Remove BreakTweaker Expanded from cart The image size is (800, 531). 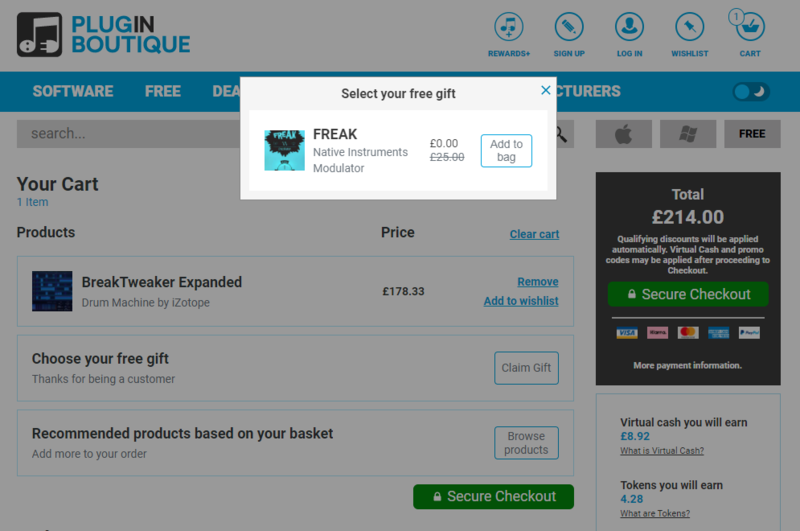538,282
